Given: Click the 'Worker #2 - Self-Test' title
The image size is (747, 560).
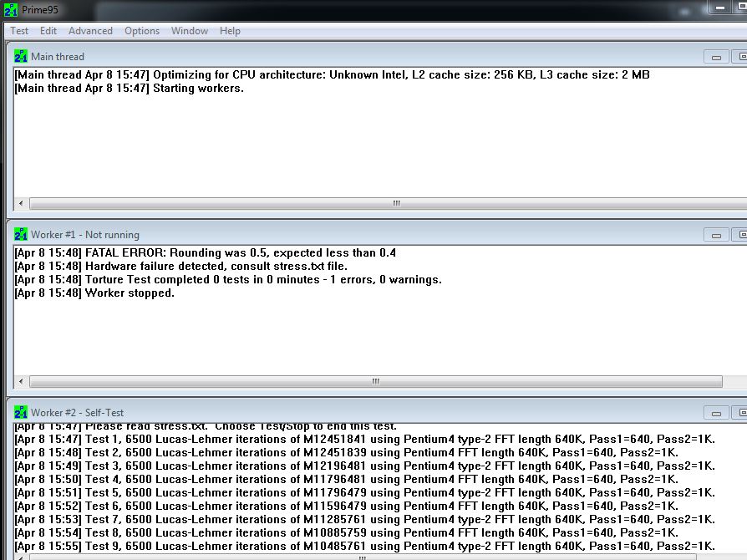Looking at the screenshot, I should [x=77, y=413].
